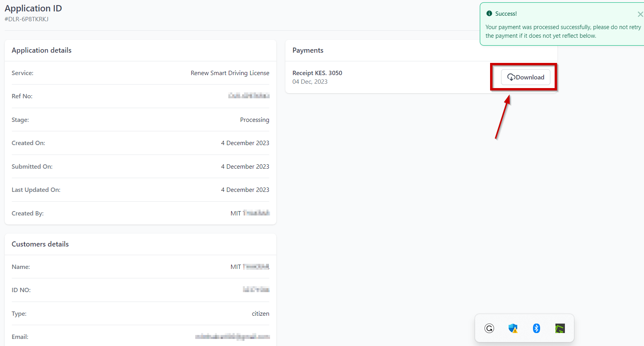
Task: Click the citizen type value
Action: (x=260, y=314)
